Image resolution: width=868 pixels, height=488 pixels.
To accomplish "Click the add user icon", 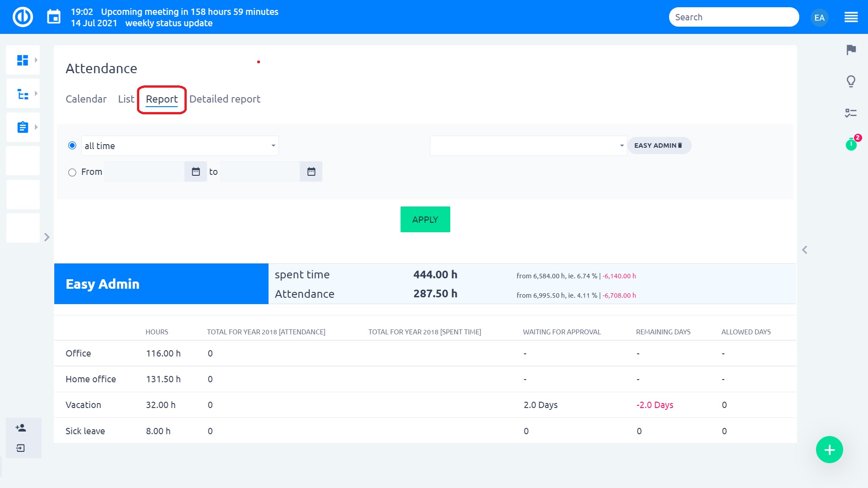I will [x=21, y=427].
